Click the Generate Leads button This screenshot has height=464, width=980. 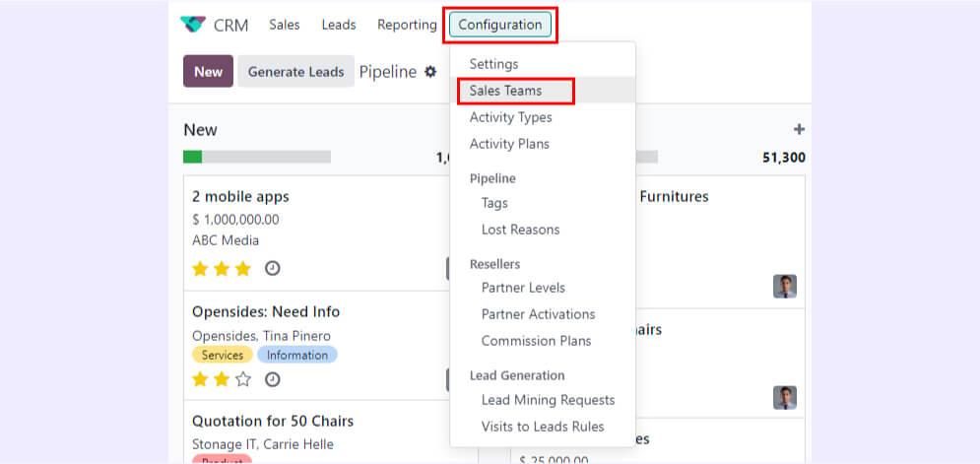(295, 72)
